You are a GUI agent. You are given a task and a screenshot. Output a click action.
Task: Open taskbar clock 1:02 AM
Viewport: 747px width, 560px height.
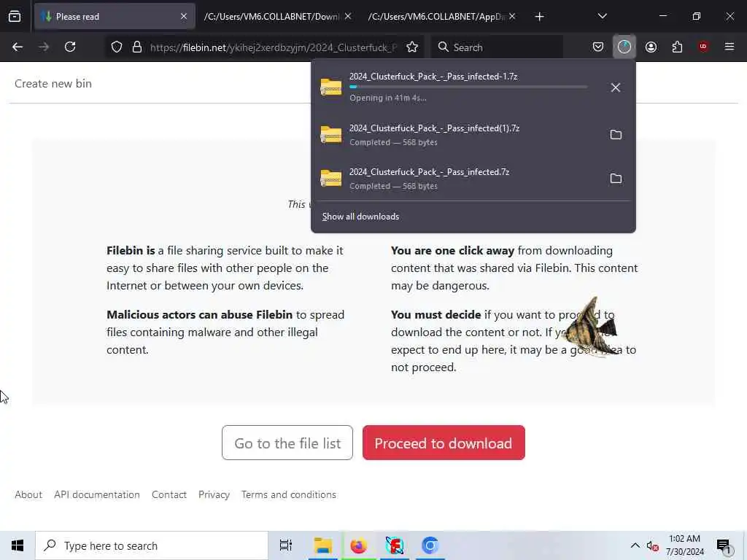click(x=684, y=545)
